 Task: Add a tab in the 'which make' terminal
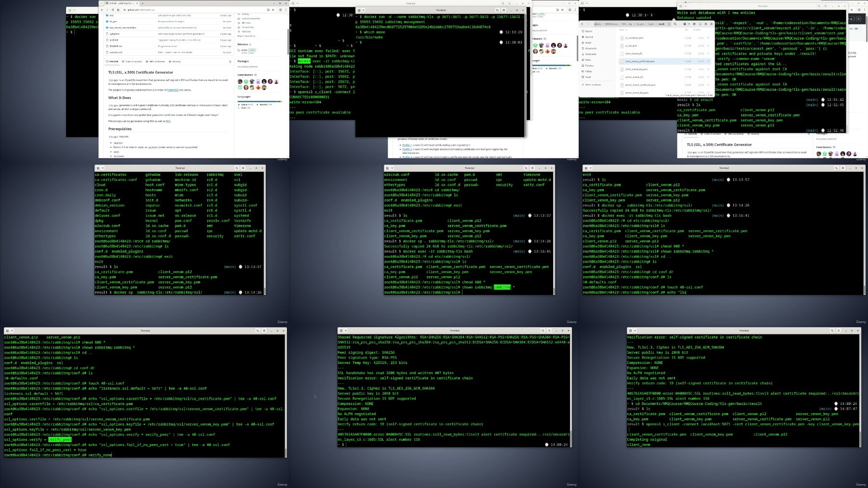pyautogui.click(x=359, y=10)
